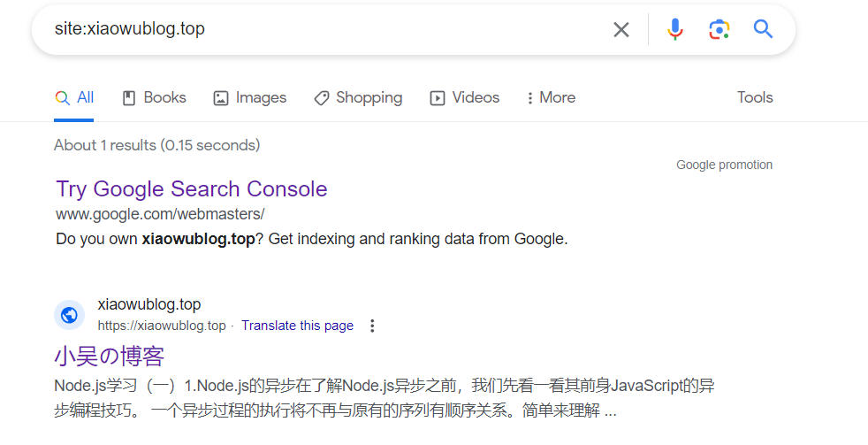Click the www.google.com/webmasters/ promotion URL
Image resolution: width=868 pixels, height=445 pixels.
pyautogui.click(x=160, y=214)
